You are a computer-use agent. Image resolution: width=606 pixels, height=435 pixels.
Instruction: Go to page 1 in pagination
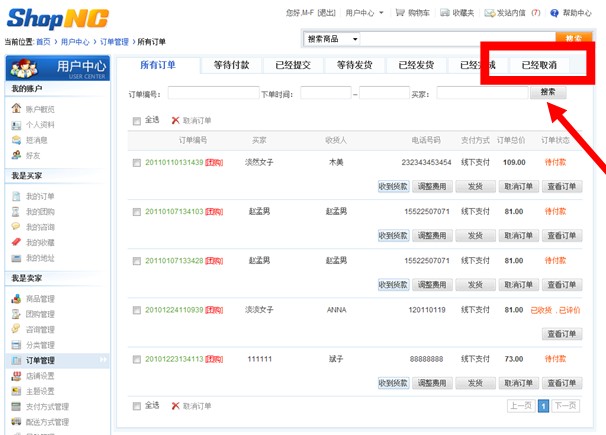tap(543, 406)
